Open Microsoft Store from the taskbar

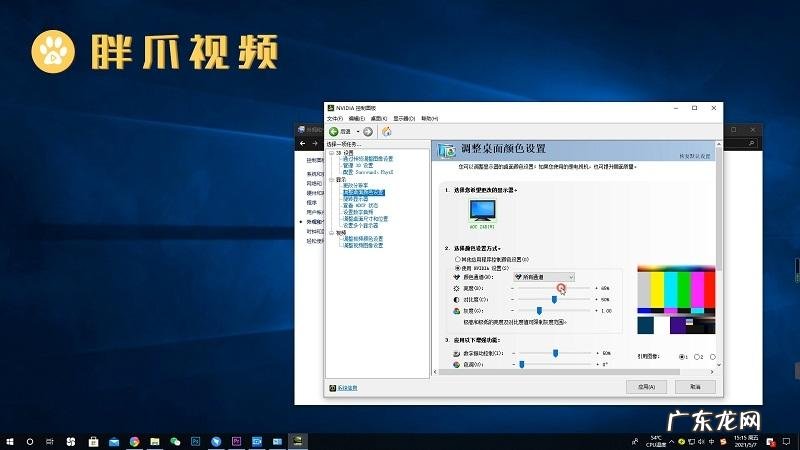(x=93, y=441)
